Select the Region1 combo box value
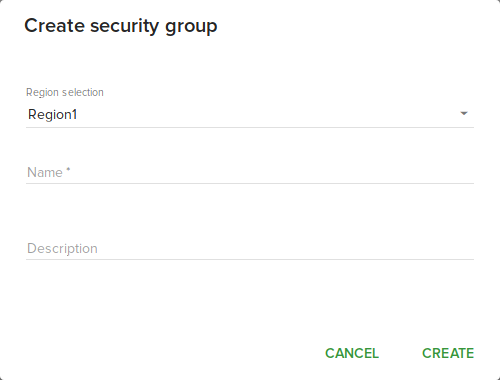 pos(250,114)
